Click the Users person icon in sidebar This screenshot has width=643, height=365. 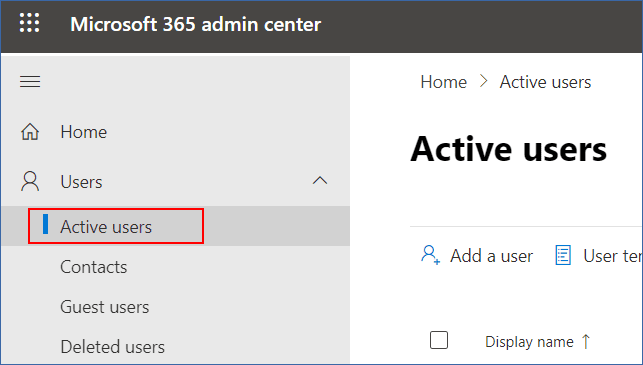tap(30, 182)
